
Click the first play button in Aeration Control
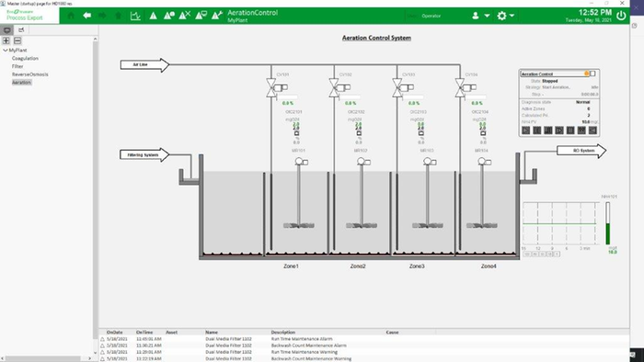click(x=525, y=130)
